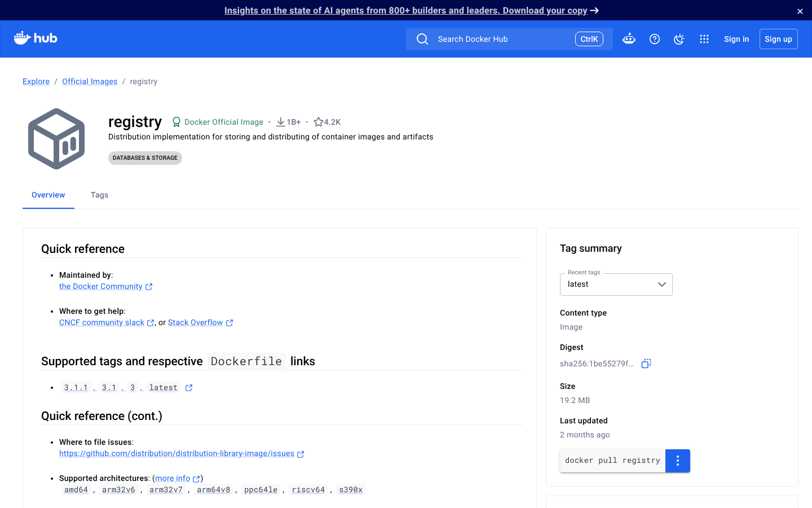Expand the Recent tags dropdown
812x508 pixels.
(616, 284)
